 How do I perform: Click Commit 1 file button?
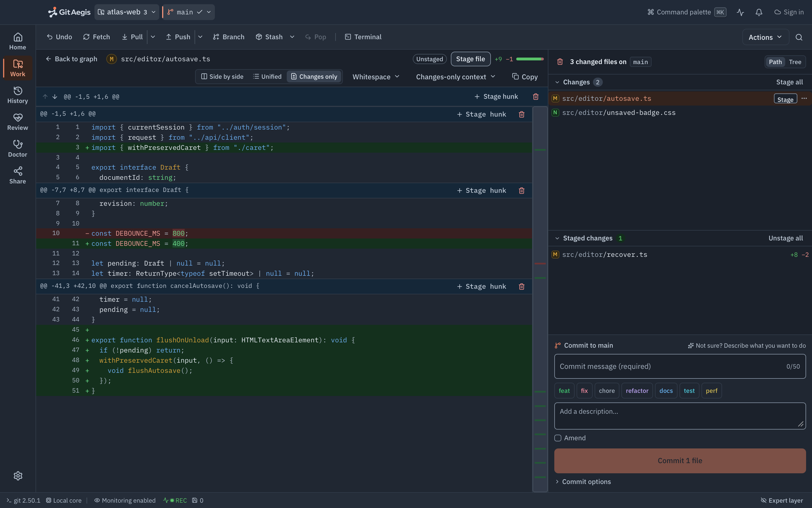[680, 461]
